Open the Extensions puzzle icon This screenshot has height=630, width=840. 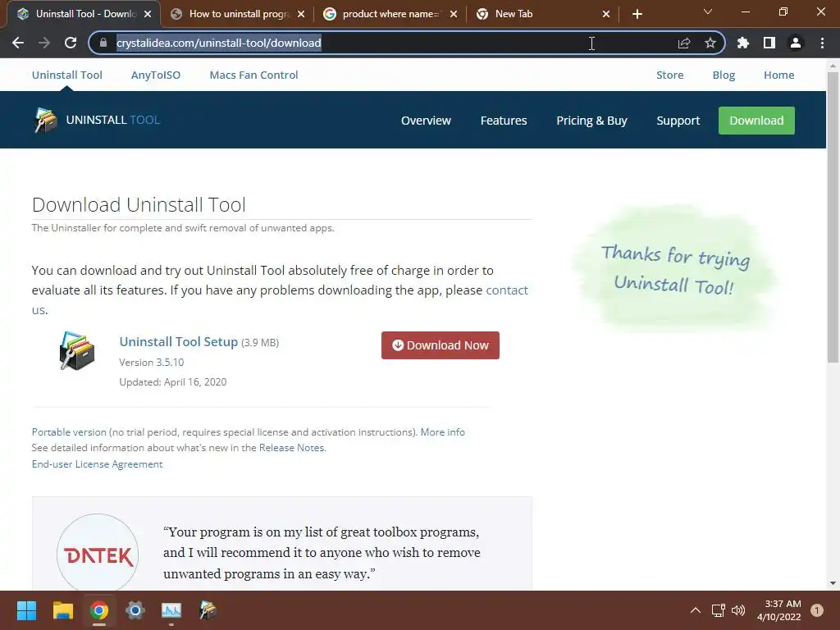(x=743, y=43)
